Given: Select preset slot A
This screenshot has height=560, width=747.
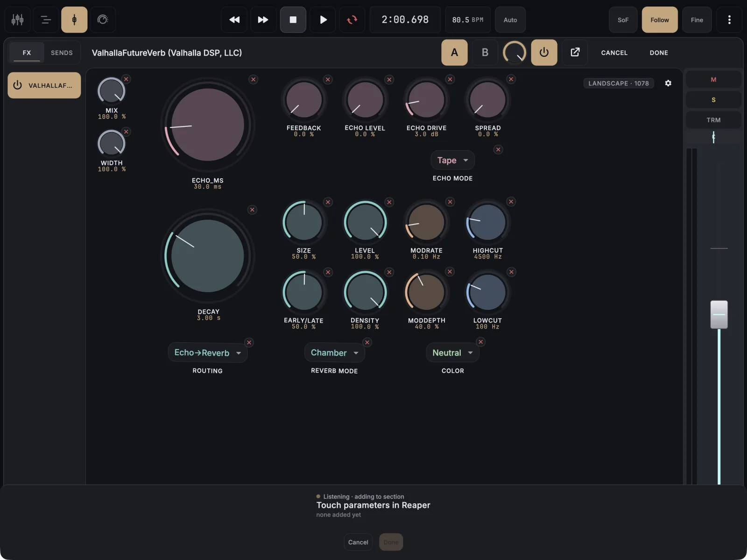Looking at the screenshot, I should (x=454, y=52).
